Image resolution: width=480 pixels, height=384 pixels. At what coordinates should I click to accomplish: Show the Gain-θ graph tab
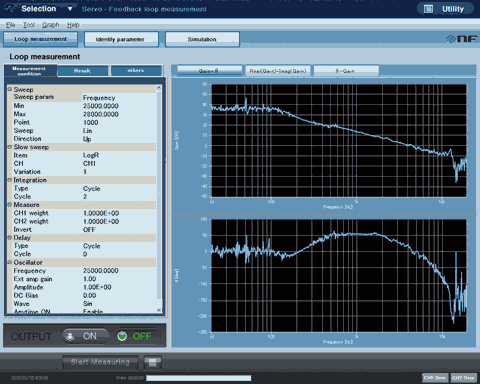click(x=209, y=71)
